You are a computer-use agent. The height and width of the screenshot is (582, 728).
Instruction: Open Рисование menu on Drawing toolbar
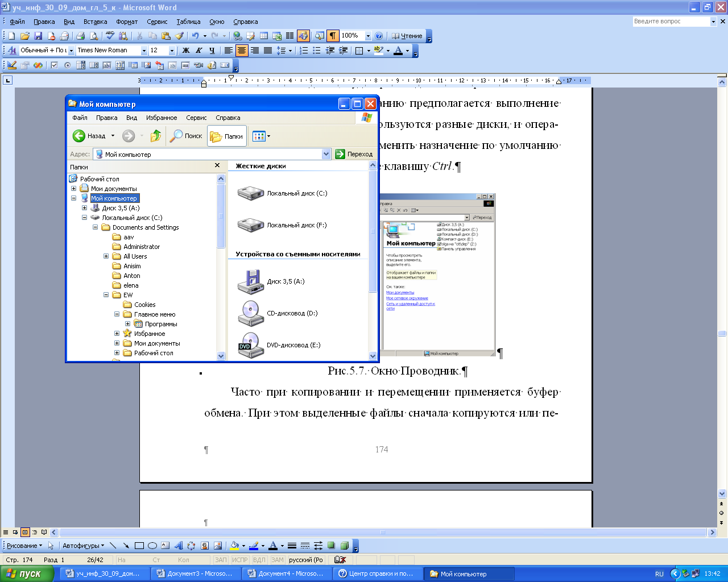[x=24, y=546]
